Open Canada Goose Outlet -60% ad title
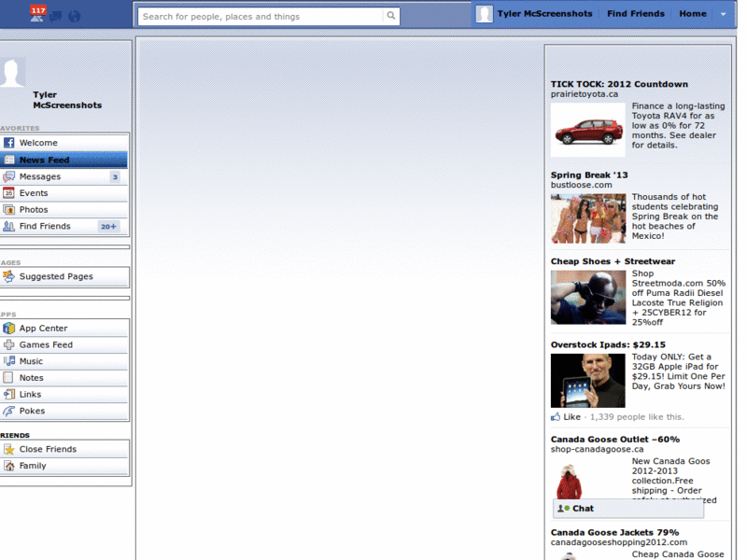This screenshot has width=747, height=560. point(615,439)
